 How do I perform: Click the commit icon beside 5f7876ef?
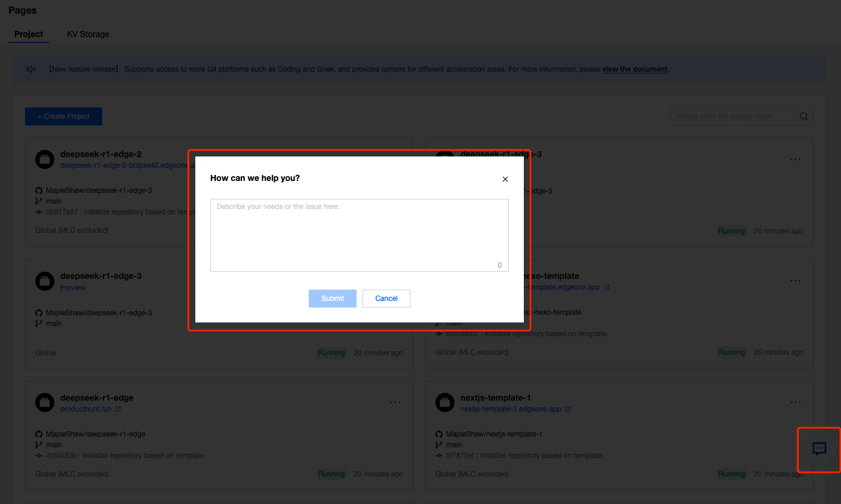coord(438,455)
